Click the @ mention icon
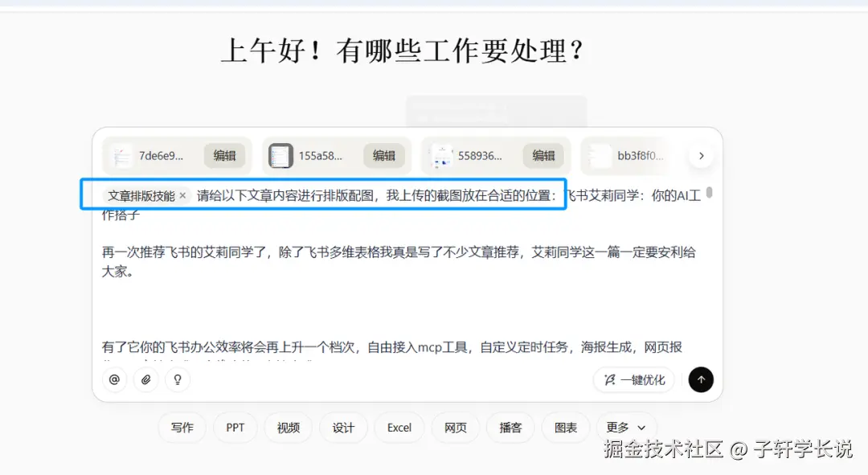 coord(115,379)
